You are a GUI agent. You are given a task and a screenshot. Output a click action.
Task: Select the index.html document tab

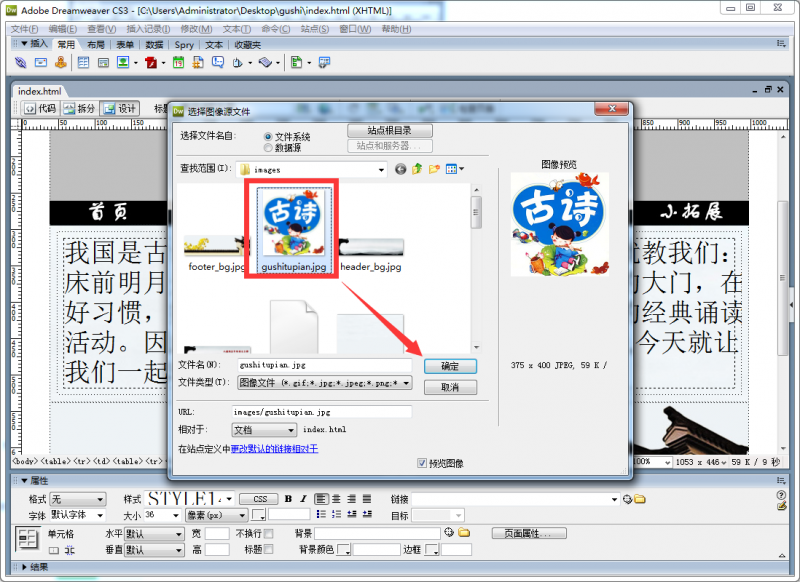(x=39, y=91)
